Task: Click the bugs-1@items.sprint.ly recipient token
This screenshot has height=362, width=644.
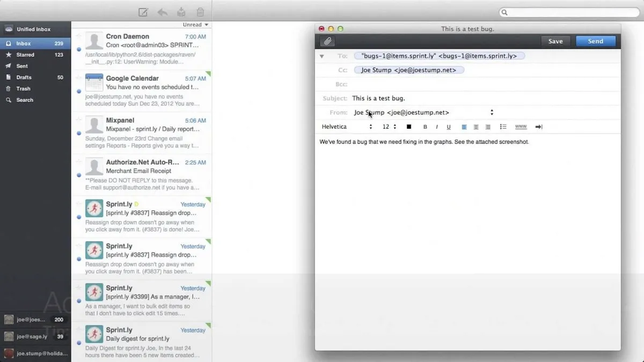Action: tap(440, 56)
